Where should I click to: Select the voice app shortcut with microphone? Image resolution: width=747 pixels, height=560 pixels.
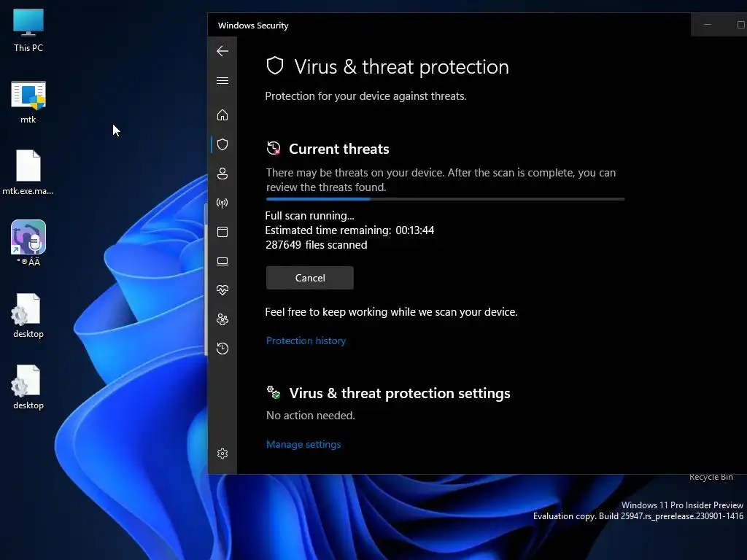[x=28, y=243]
